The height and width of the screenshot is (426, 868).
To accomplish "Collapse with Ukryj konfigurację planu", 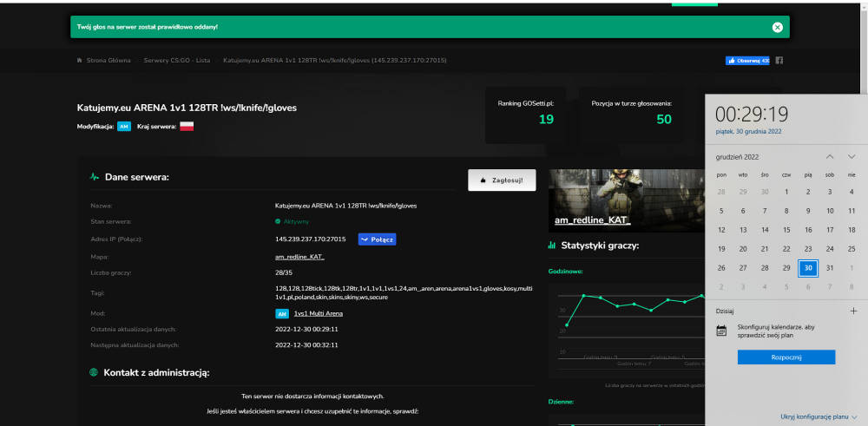I will pos(819,416).
